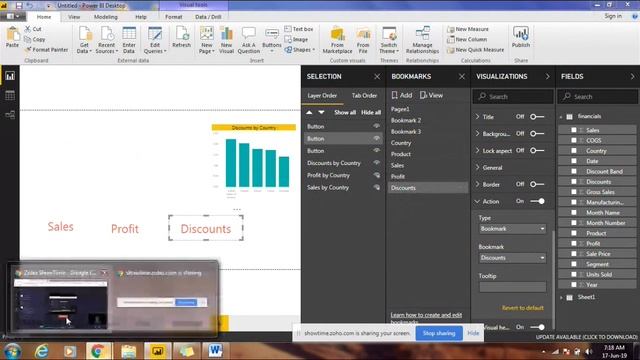
Task: Switch to Report view in sidebar
Action: pyautogui.click(x=10, y=76)
